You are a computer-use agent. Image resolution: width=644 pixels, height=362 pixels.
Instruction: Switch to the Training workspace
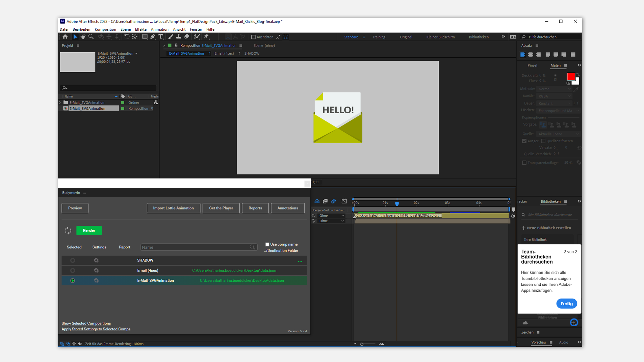(379, 37)
